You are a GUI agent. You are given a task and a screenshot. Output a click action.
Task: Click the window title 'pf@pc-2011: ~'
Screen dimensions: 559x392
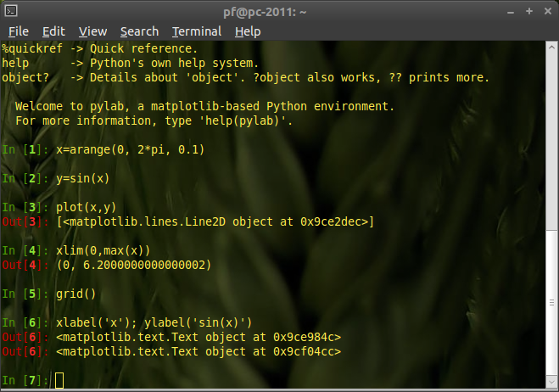point(265,12)
